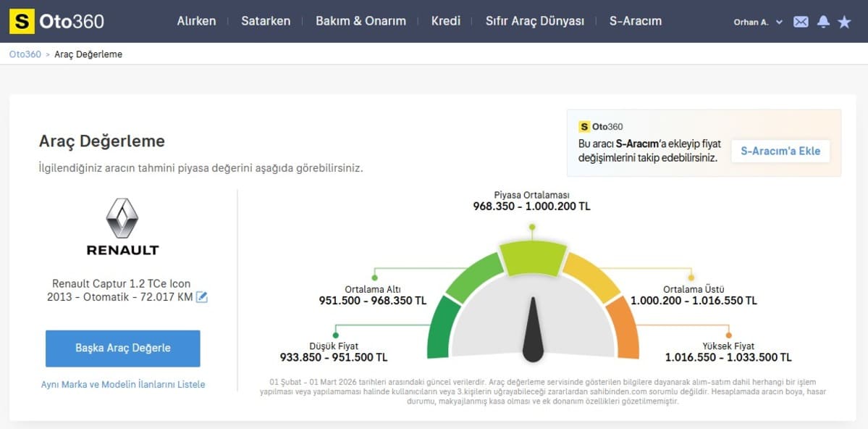Viewport: 868px width, 429px height.
Task: Go back via the Oto360 breadcrumb link
Action: (x=25, y=54)
